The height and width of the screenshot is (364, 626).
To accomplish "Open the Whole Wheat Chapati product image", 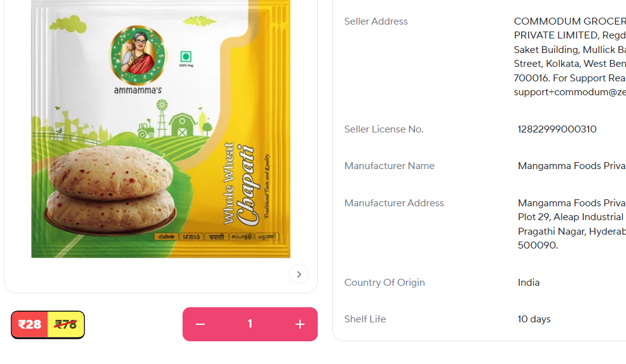I will click(161, 129).
